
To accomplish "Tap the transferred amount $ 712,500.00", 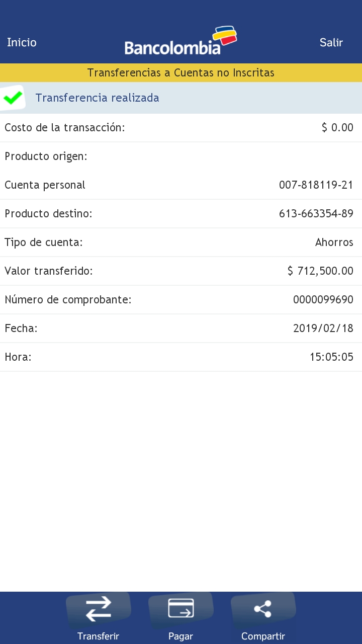I will pos(320,271).
